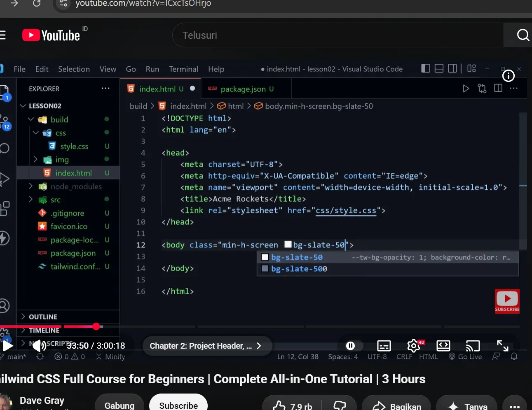Click the Bagikan share button
The width and height of the screenshot is (532, 410).
tap(396, 406)
